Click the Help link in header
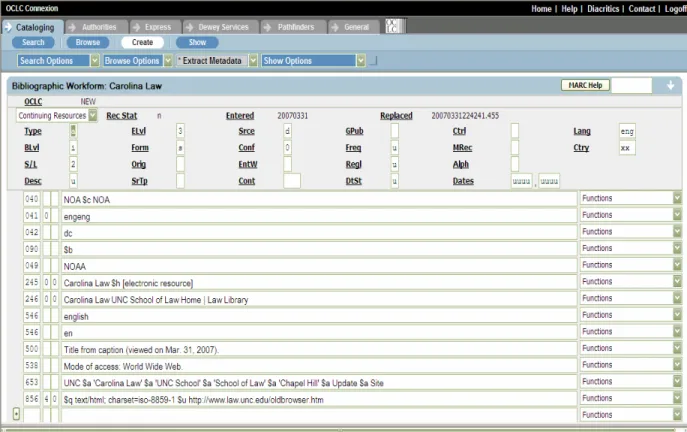This screenshot has width=687, height=432. 569,9
